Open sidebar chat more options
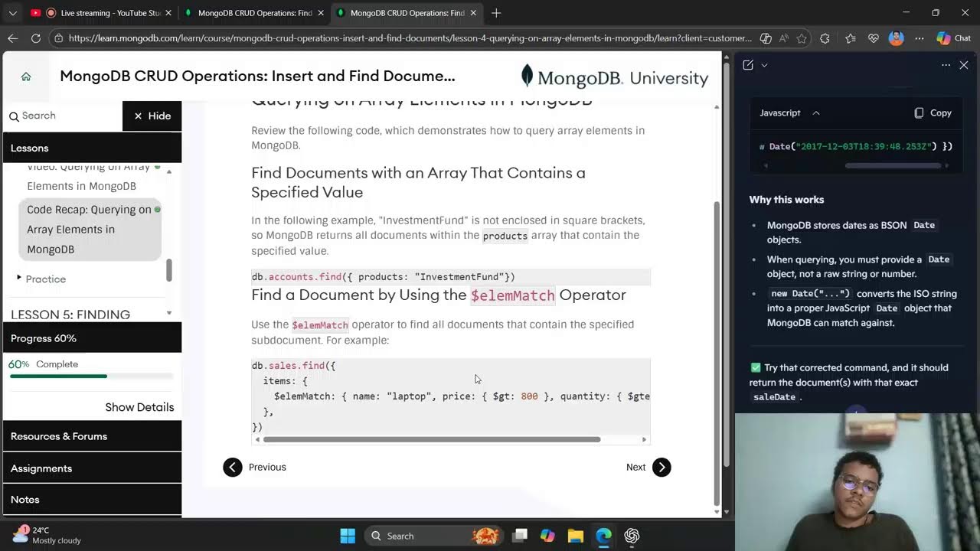Image resolution: width=980 pixels, height=551 pixels. click(x=946, y=65)
